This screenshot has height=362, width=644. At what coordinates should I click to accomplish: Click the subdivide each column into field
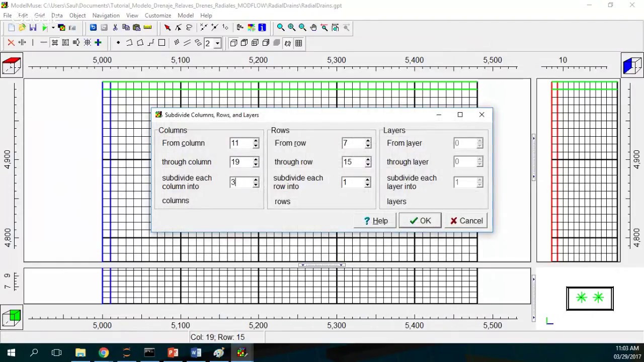pos(240,182)
